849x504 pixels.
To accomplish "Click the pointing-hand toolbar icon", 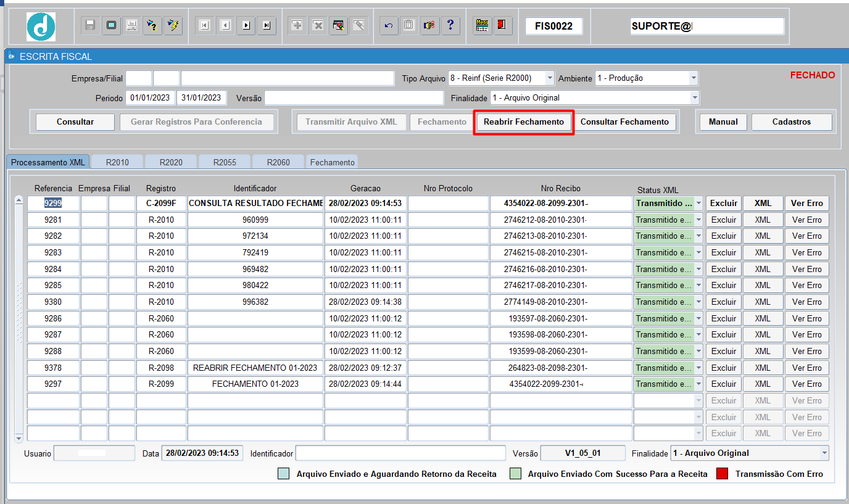I will [x=430, y=26].
